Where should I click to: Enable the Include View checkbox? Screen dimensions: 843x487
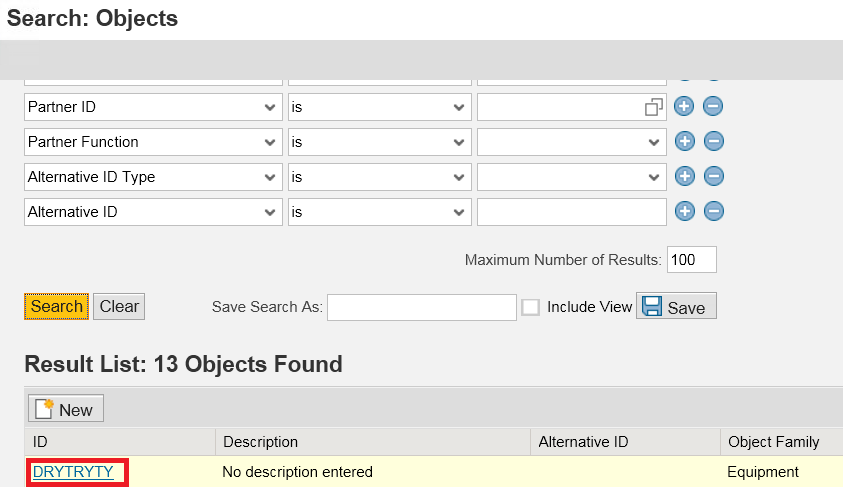pos(530,307)
